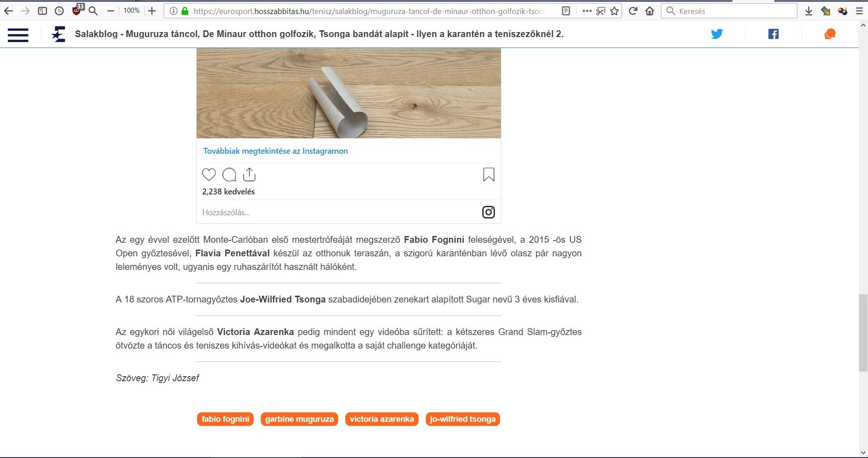Click the bold name Fabio Fognini
The height and width of the screenshot is (458, 868).
pyautogui.click(x=434, y=240)
